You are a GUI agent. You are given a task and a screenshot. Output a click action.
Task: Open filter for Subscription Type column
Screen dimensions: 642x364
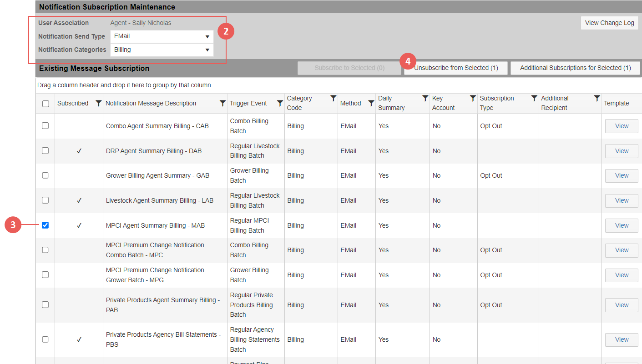tap(534, 98)
